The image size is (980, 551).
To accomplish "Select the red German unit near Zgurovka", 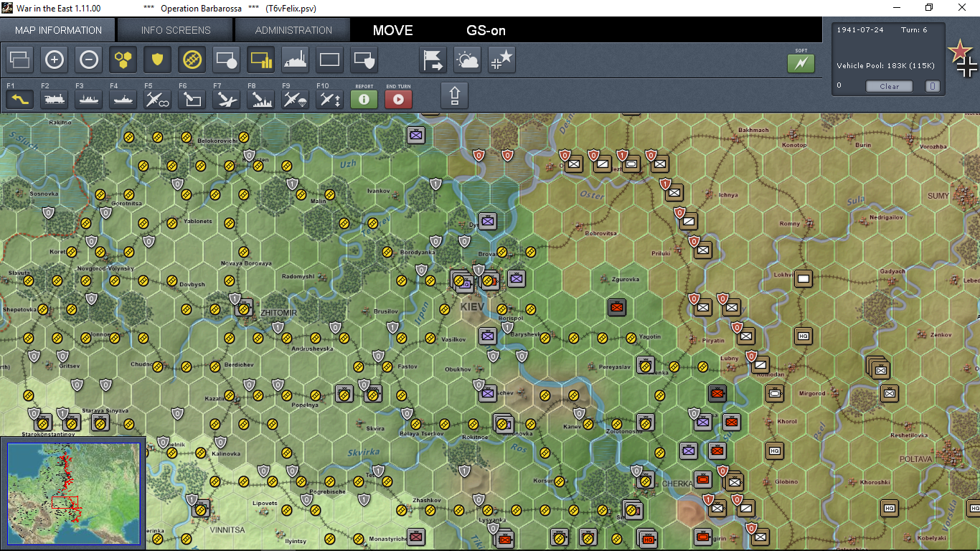I will click(616, 307).
